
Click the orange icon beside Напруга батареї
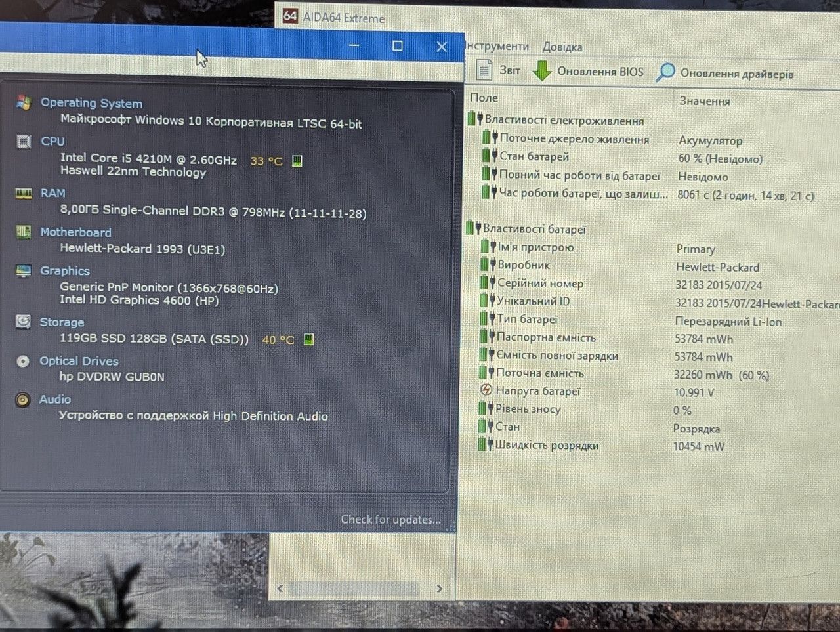click(486, 390)
